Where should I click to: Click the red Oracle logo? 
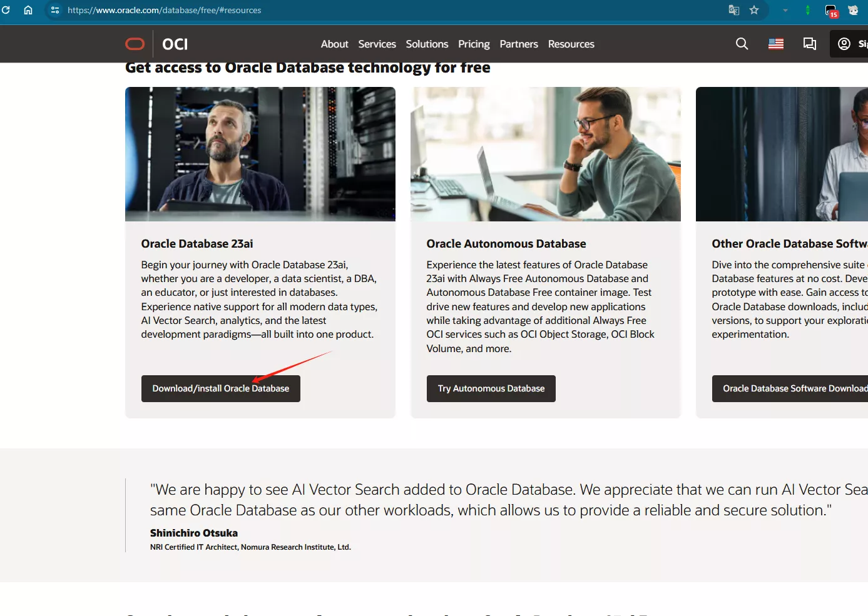(x=135, y=44)
